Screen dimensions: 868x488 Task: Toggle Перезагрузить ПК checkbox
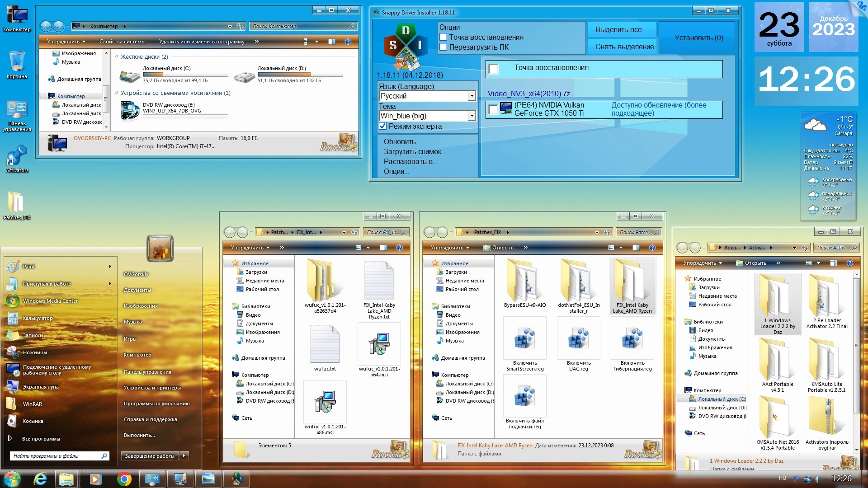point(443,47)
